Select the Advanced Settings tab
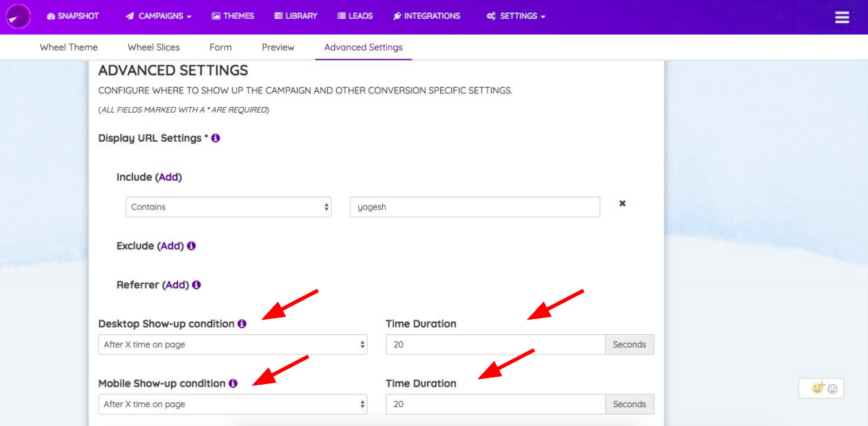Image resolution: width=868 pixels, height=426 pixels. [x=363, y=47]
